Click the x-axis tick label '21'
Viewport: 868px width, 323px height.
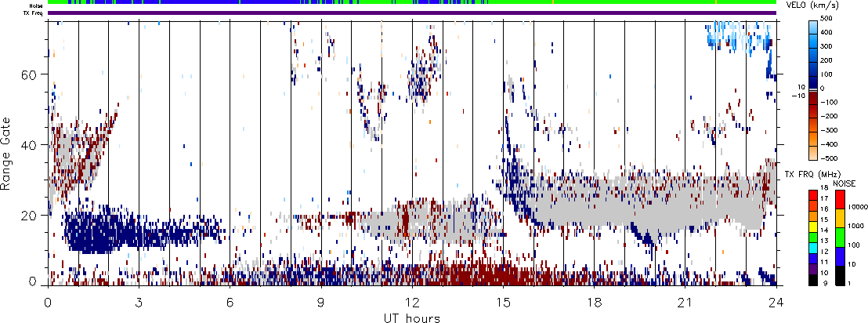685,303
